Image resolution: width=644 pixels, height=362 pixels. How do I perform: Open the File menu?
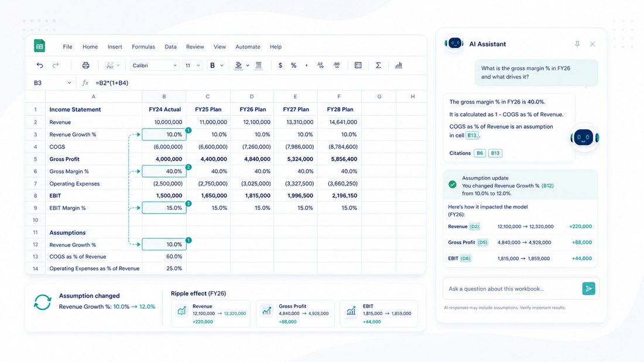pyautogui.click(x=67, y=47)
